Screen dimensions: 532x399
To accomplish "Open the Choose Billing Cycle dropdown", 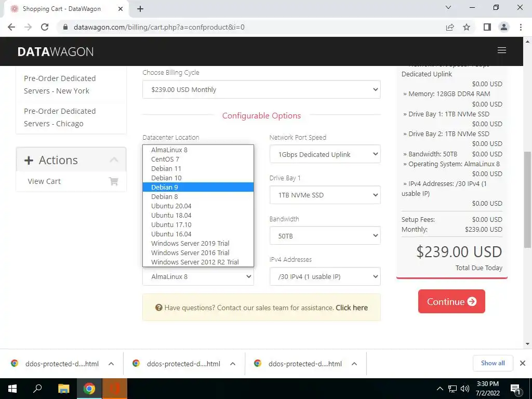I will tap(261, 89).
